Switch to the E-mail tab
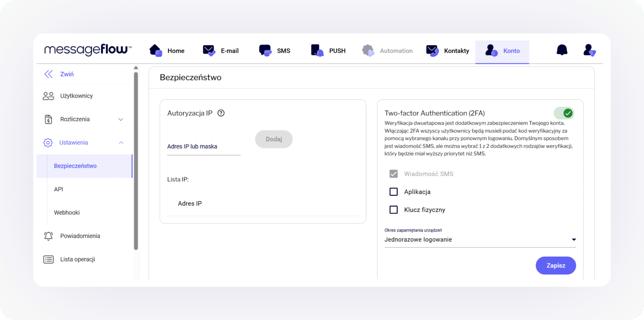This screenshot has width=644, height=320. 221,51
